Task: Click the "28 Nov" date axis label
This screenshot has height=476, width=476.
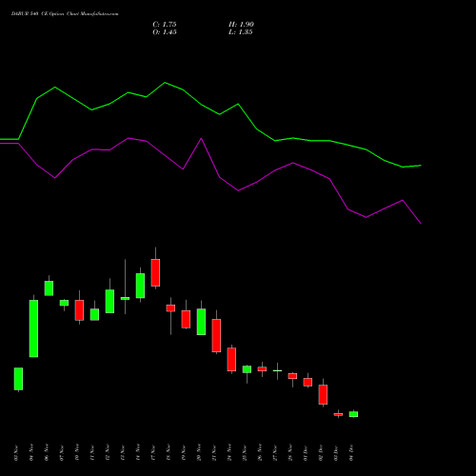Action: click(290, 453)
